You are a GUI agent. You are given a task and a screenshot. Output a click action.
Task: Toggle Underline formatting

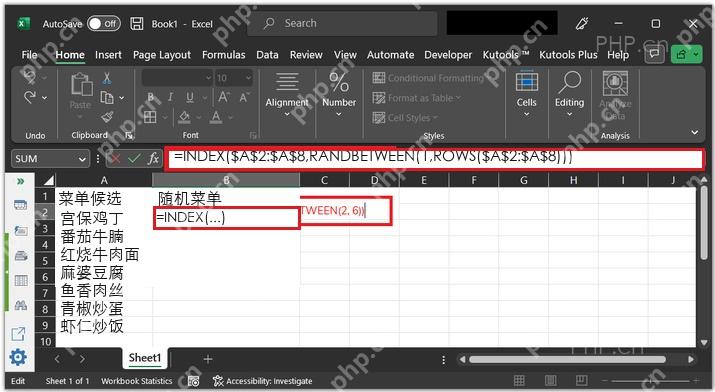[x=190, y=97]
